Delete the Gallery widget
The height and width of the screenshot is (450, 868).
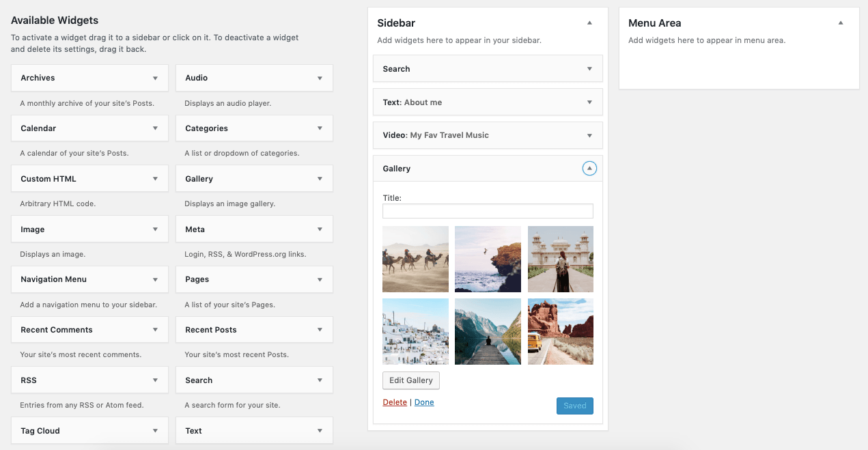pos(395,402)
